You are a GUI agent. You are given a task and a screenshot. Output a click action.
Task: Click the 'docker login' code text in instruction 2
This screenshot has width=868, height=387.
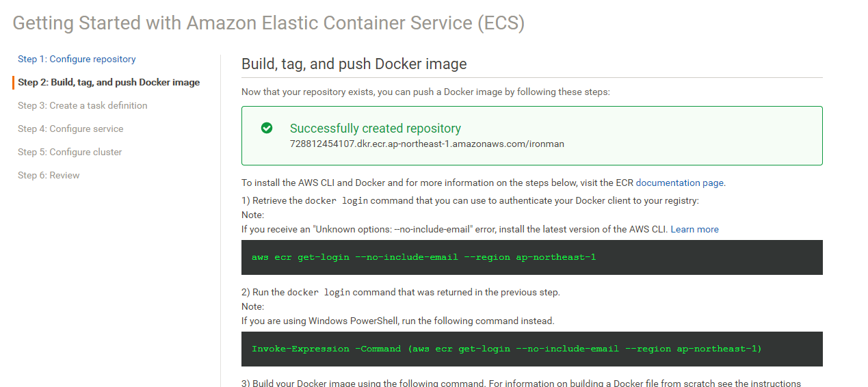tap(318, 293)
